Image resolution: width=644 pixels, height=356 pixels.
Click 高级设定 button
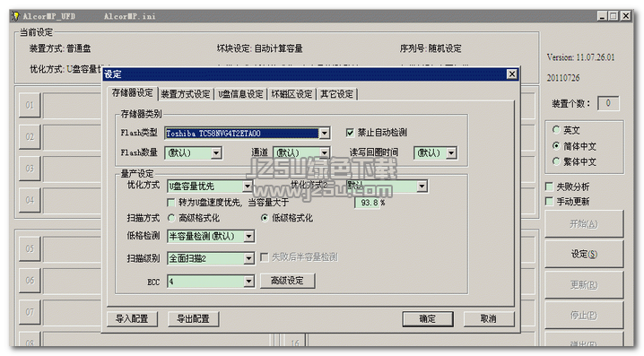point(288,281)
